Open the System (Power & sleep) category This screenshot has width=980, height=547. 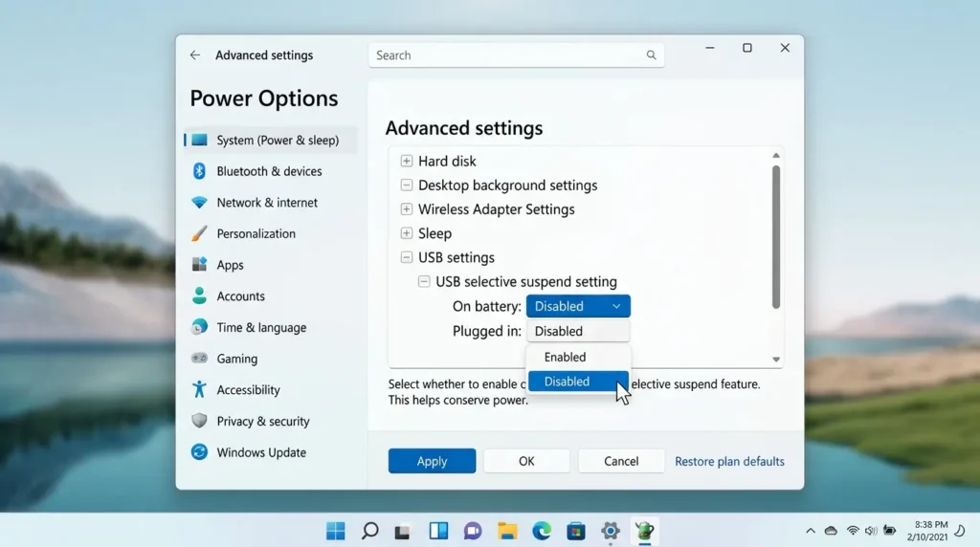click(x=271, y=140)
